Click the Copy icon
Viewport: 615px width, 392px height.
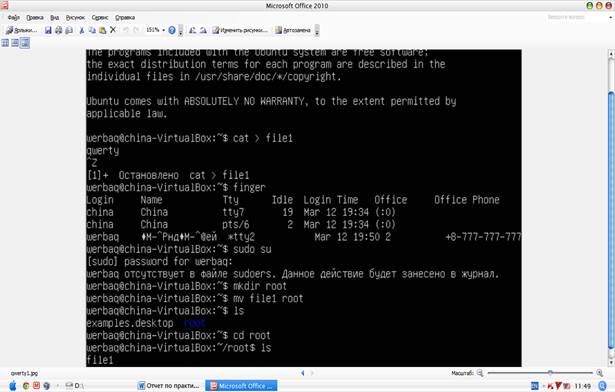point(92,30)
